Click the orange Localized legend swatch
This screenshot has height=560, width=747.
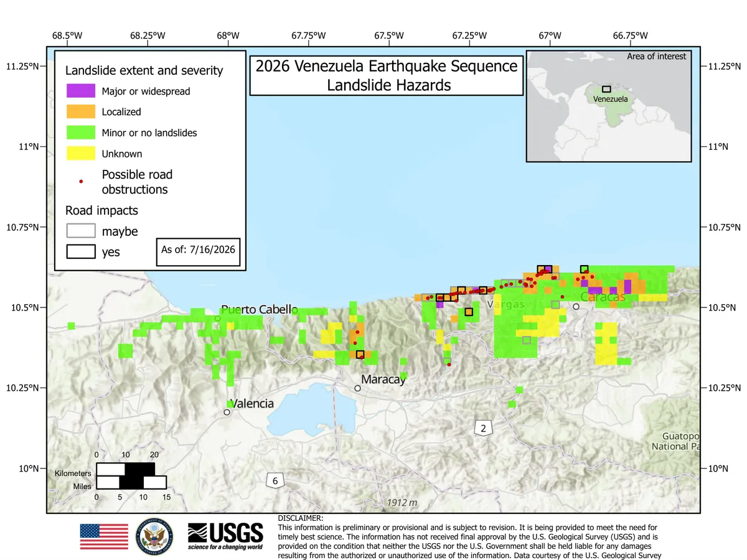pos(81,112)
